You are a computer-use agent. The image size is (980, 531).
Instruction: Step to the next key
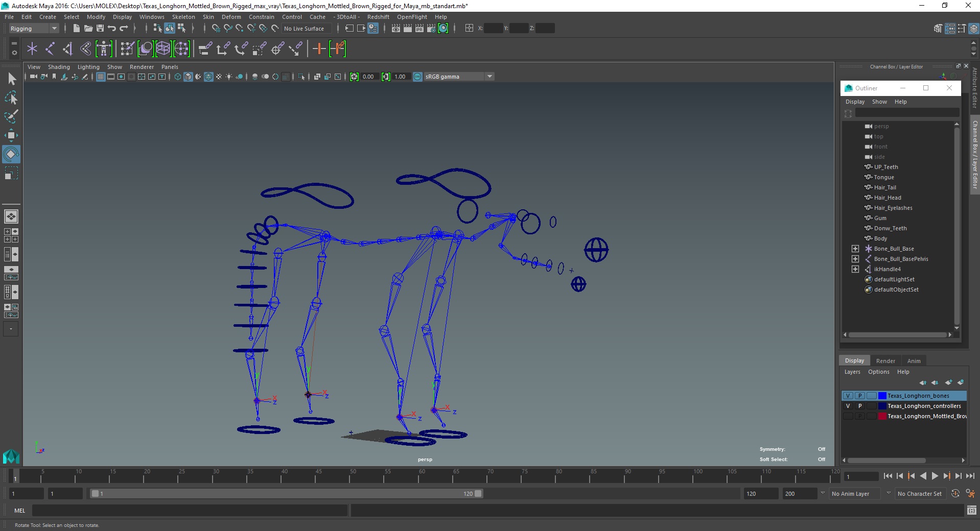click(x=947, y=476)
